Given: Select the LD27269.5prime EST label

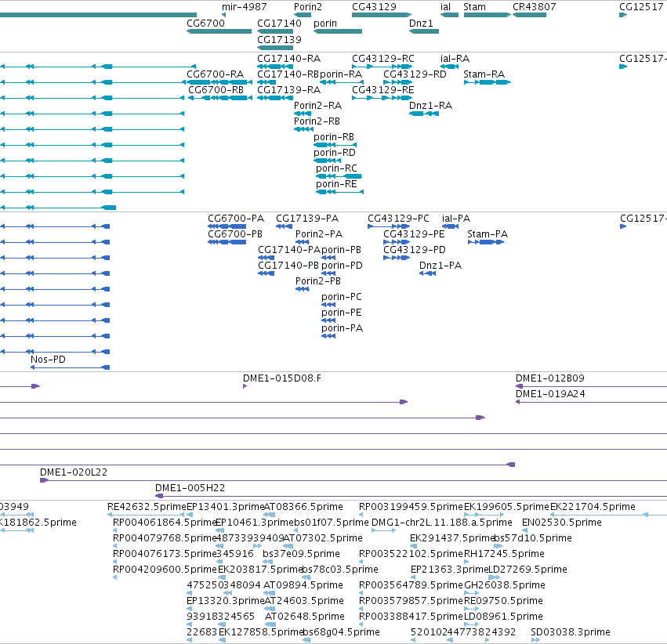Looking at the screenshot, I should 527,570.
